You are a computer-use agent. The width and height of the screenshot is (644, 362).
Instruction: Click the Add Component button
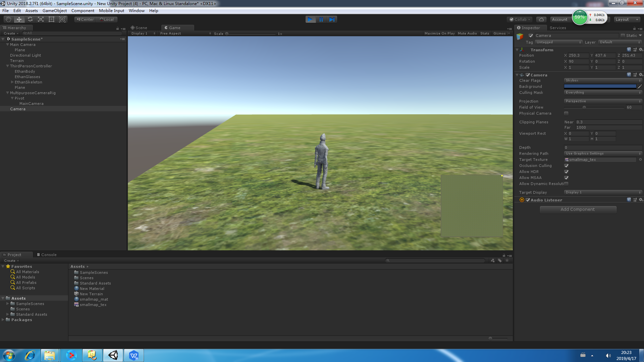click(578, 209)
